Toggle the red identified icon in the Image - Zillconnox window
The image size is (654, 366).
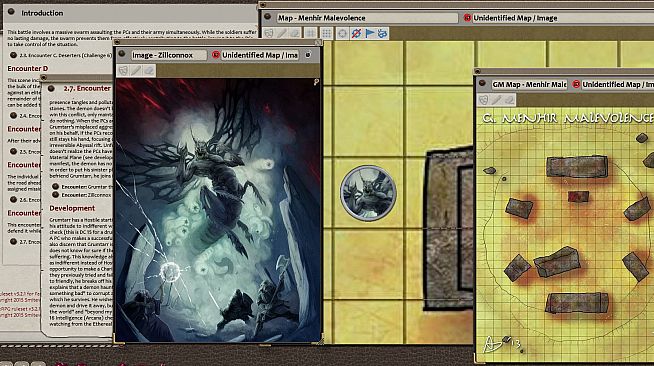pos(216,55)
